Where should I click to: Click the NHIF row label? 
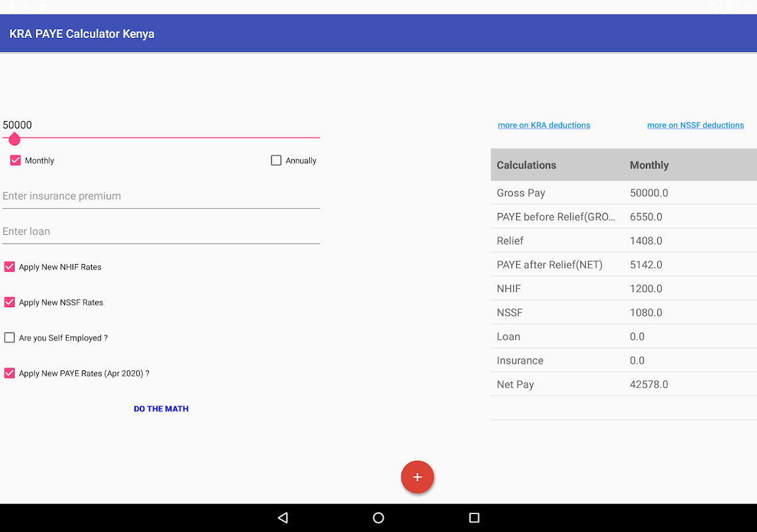(509, 289)
